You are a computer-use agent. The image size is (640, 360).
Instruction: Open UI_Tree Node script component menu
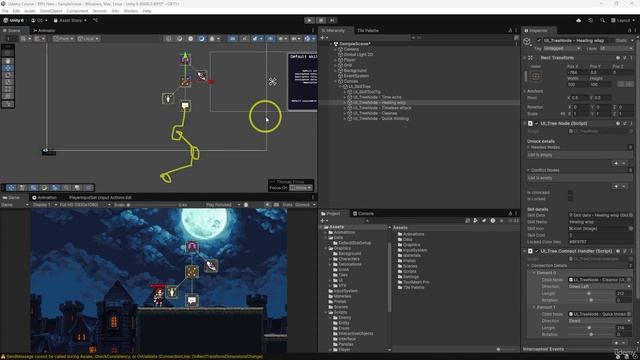point(631,123)
